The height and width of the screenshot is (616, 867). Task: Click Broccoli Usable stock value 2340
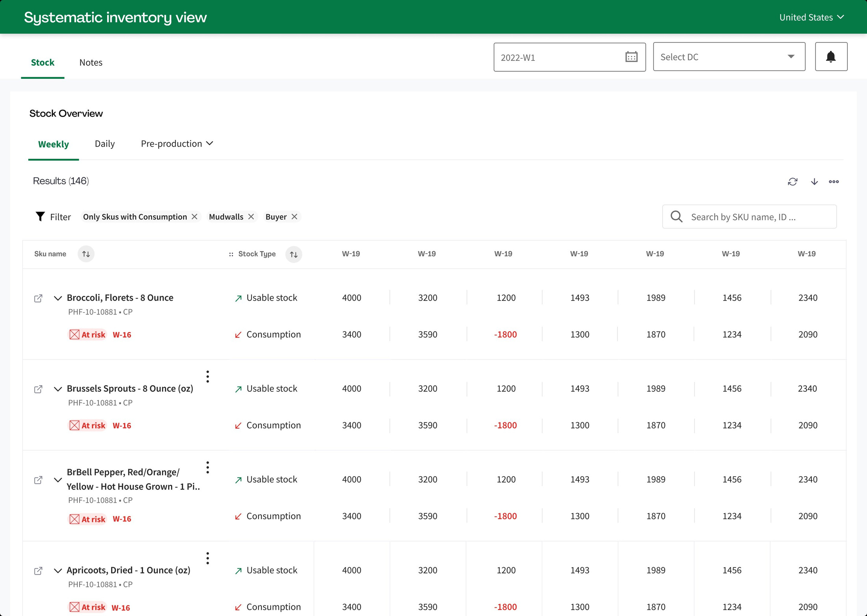pos(808,298)
